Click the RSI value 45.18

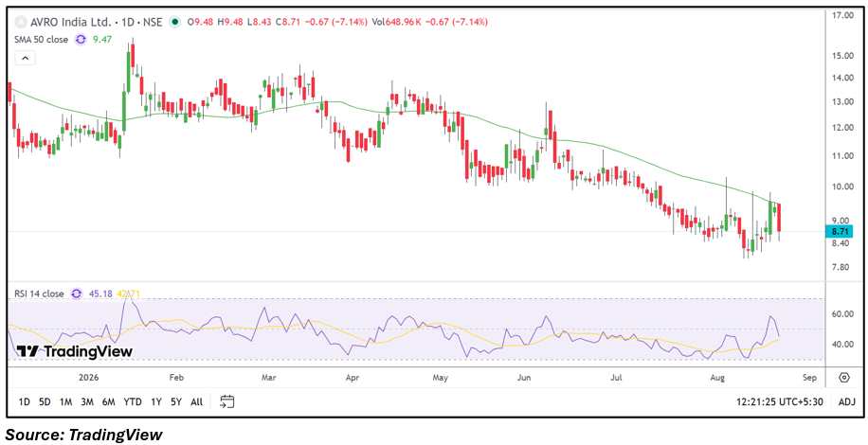tap(100, 294)
